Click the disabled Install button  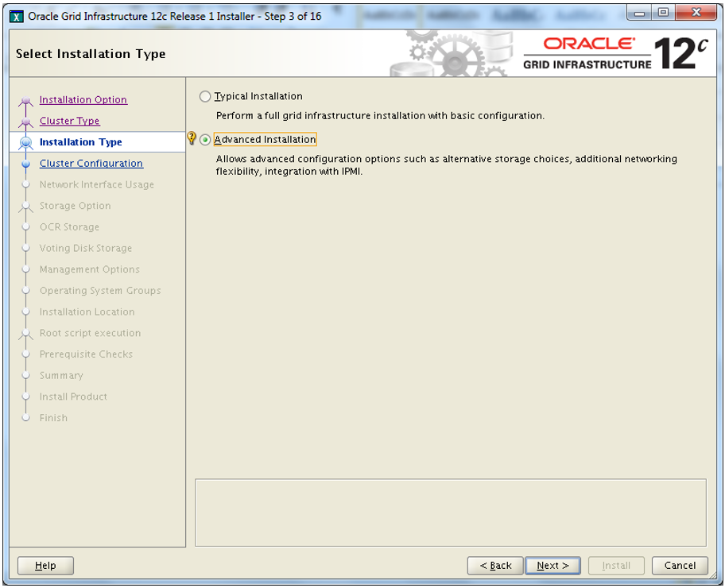(616, 565)
